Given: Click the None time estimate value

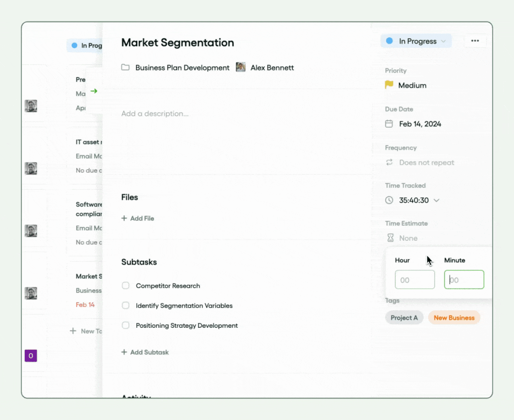Looking at the screenshot, I should (x=408, y=238).
